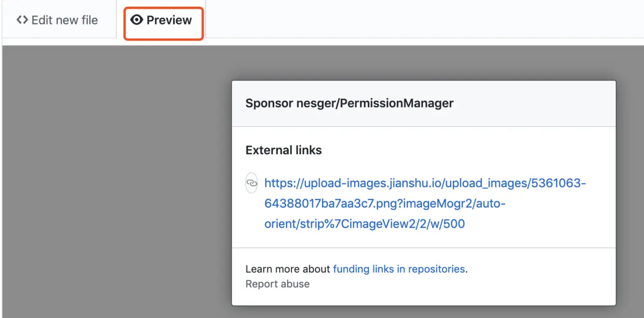Click empty tab bar area right of Preview
The image size is (644, 318).
415,21
